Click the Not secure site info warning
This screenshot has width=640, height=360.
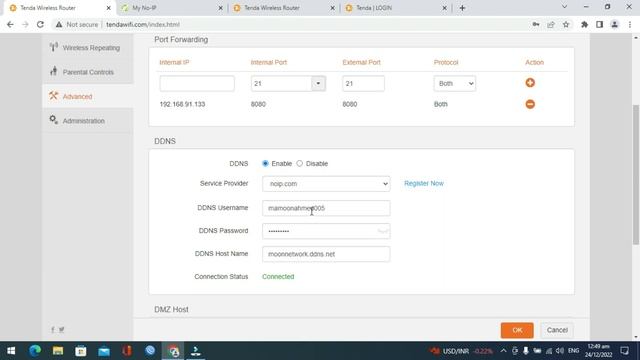pyautogui.click(x=77, y=24)
